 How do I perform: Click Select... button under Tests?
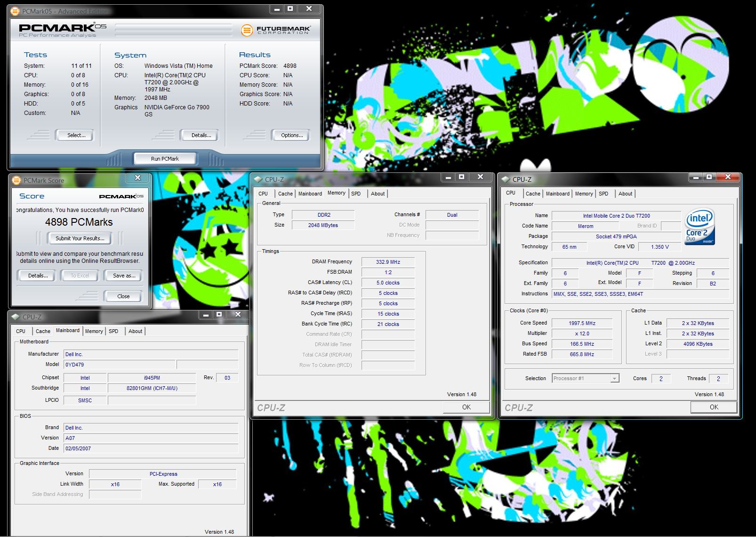(75, 135)
